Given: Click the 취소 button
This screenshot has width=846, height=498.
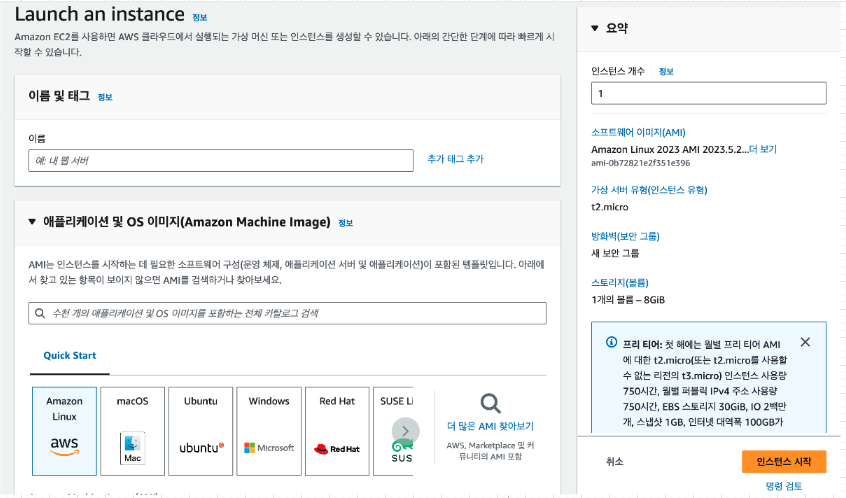Looking at the screenshot, I should pyautogui.click(x=615, y=461).
